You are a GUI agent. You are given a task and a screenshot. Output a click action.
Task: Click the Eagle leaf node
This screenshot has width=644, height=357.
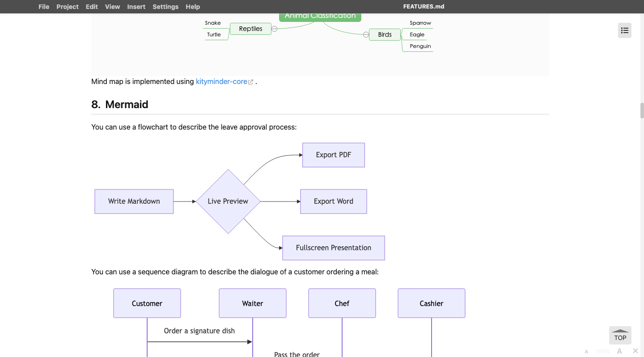tap(417, 34)
